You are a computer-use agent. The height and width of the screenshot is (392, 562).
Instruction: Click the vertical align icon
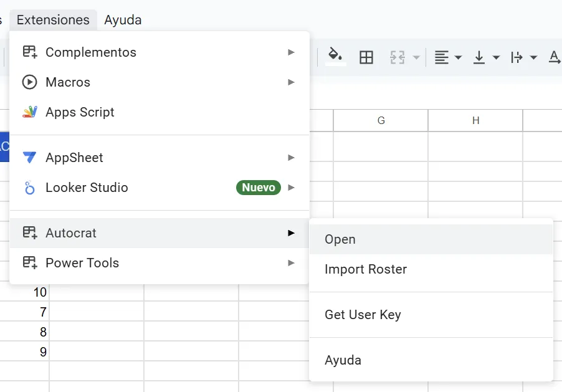[479, 57]
